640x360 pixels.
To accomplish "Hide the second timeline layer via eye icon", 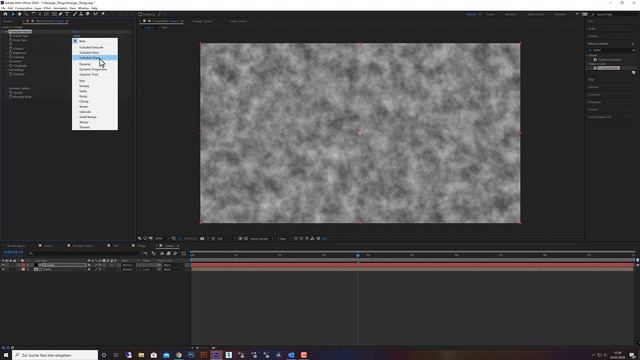I will (3, 269).
